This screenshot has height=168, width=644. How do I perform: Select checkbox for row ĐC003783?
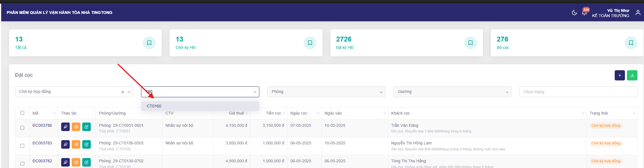pyautogui.click(x=22, y=146)
